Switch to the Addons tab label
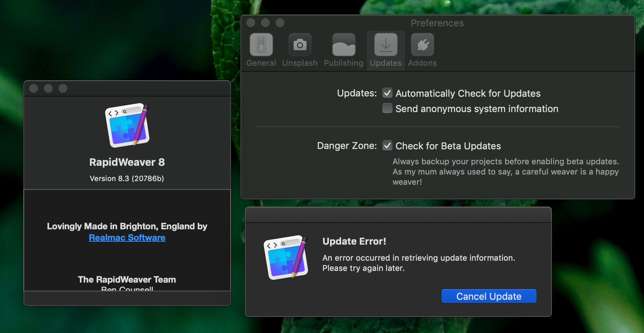 click(422, 63)
